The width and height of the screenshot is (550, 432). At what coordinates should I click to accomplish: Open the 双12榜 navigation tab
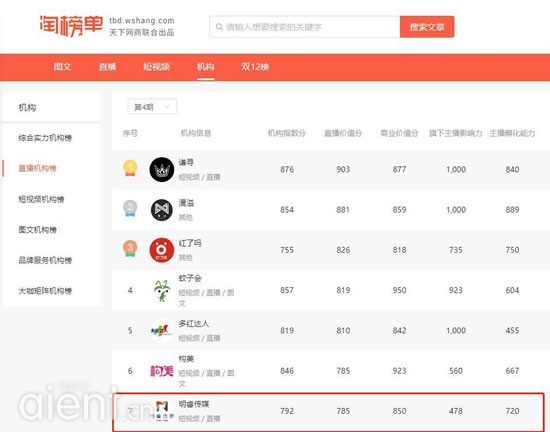pos(255,67)
